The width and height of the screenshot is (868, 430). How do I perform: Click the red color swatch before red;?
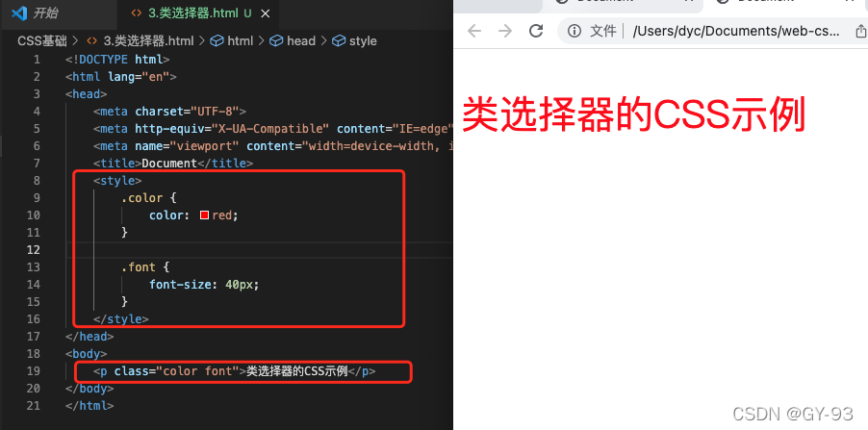pyautogui.click(x=204, y=215)
